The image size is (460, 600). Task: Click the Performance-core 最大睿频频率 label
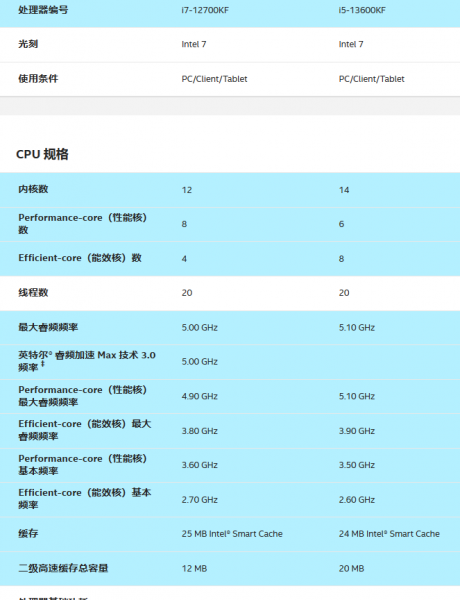pos(83,396)
